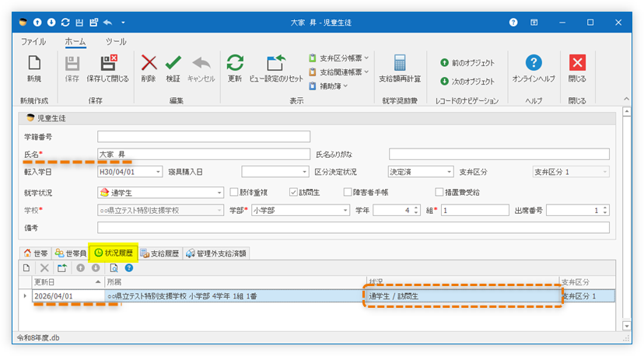This screenshot has height=356, width=644.
Task: Open 就学状況 通学生 dropdown
Action: 219,193
